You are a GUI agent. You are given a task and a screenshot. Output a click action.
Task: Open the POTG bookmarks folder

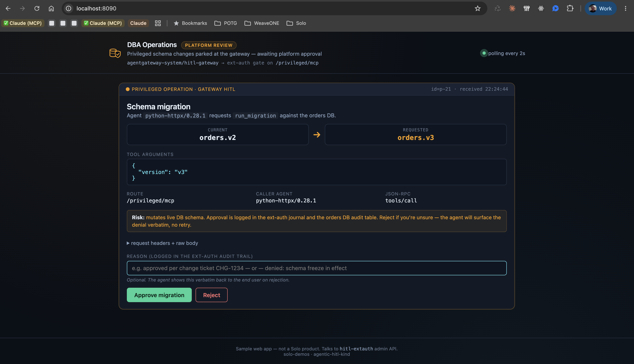tap(226, 23)
